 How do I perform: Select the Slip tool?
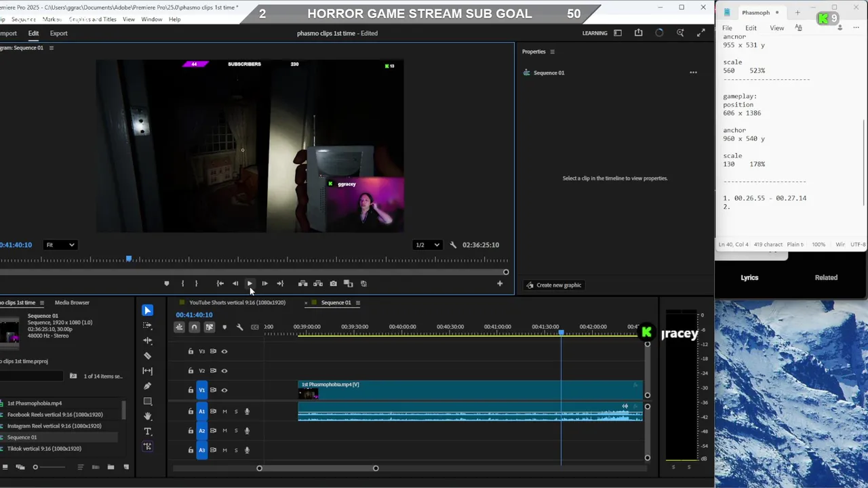(x=147, y=371)
